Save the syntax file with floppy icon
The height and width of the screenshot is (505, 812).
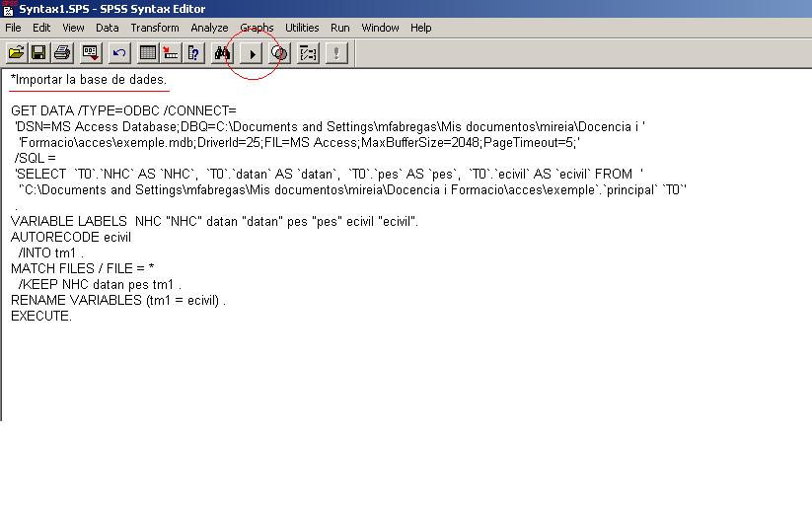39,52
